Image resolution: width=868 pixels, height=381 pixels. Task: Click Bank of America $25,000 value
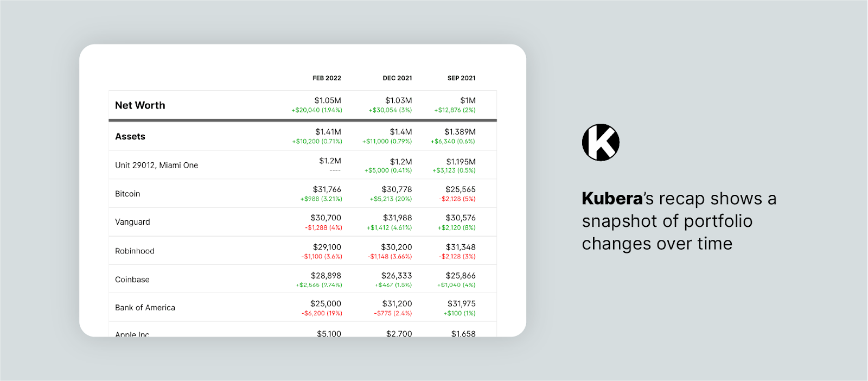click(325, 303)
